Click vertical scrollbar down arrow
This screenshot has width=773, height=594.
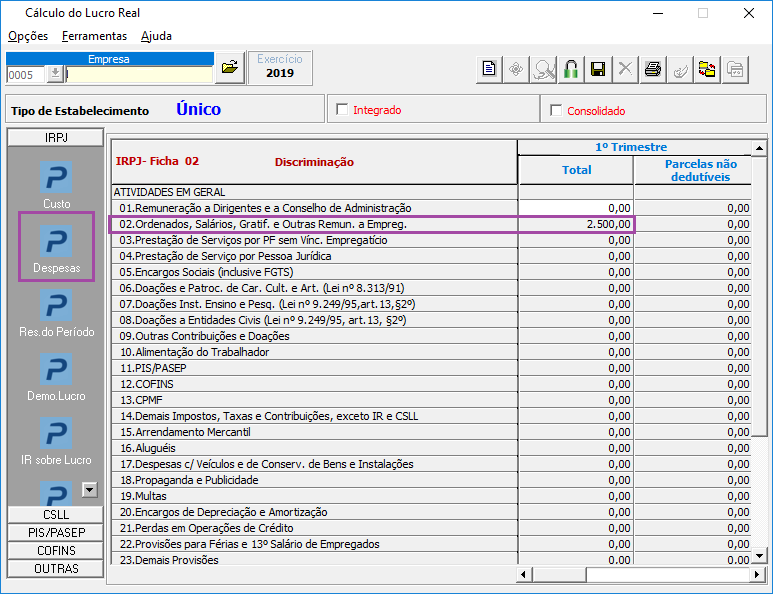(759, 556)
